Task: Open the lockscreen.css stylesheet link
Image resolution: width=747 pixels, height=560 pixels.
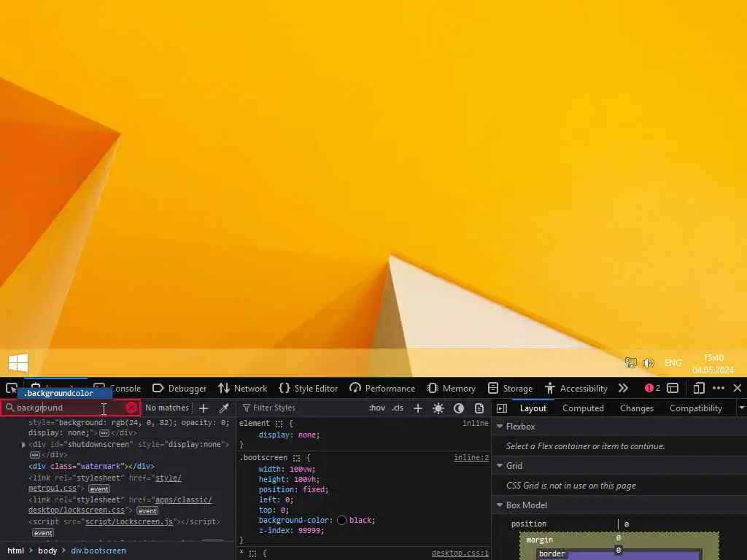Action: [x=120, y=505]
